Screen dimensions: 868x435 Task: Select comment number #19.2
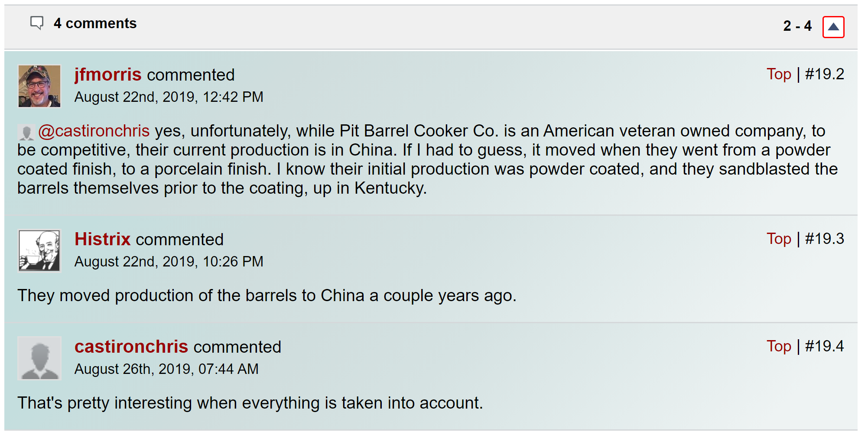[824, 75]
